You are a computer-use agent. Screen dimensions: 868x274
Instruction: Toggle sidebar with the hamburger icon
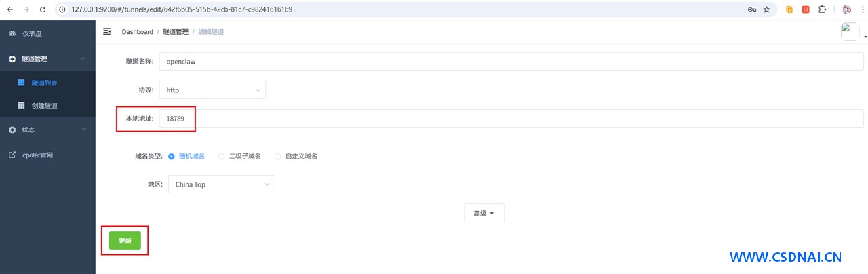(x=106, y=31)
